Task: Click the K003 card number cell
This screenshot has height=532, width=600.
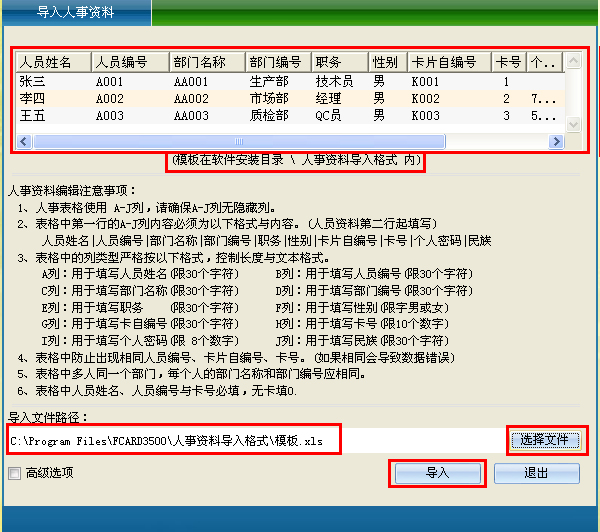Action: click(425, 116)
